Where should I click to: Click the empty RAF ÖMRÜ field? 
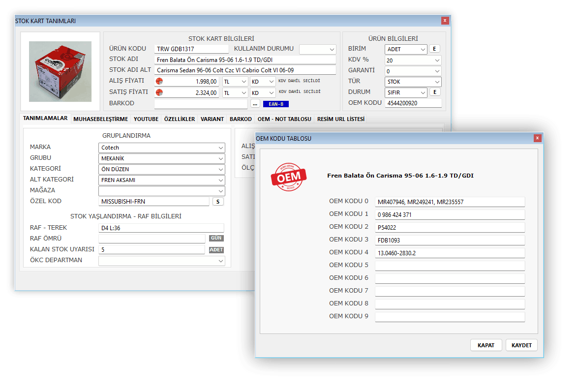[152, 239]
